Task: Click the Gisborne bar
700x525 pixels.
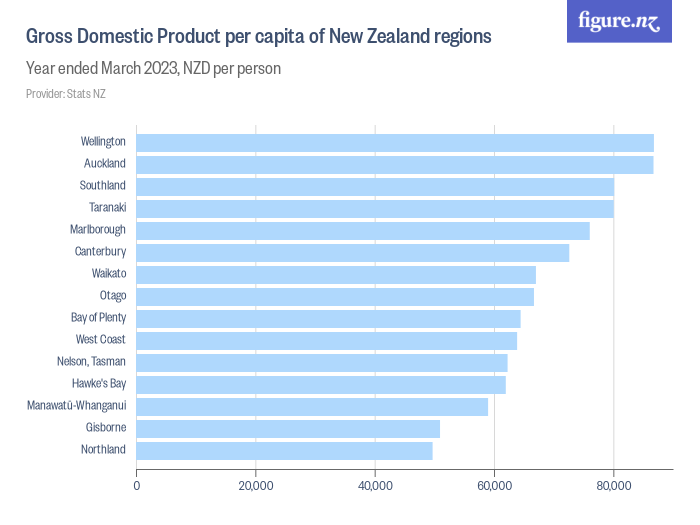Action: pyautogui.click(x=288, y=428)
